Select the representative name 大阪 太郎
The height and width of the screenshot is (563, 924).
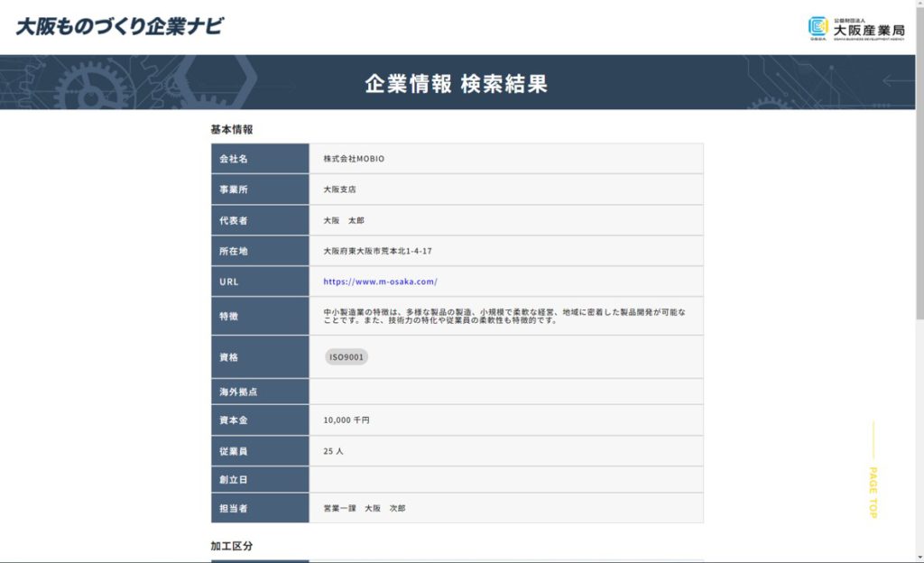(x=344, y=220)
